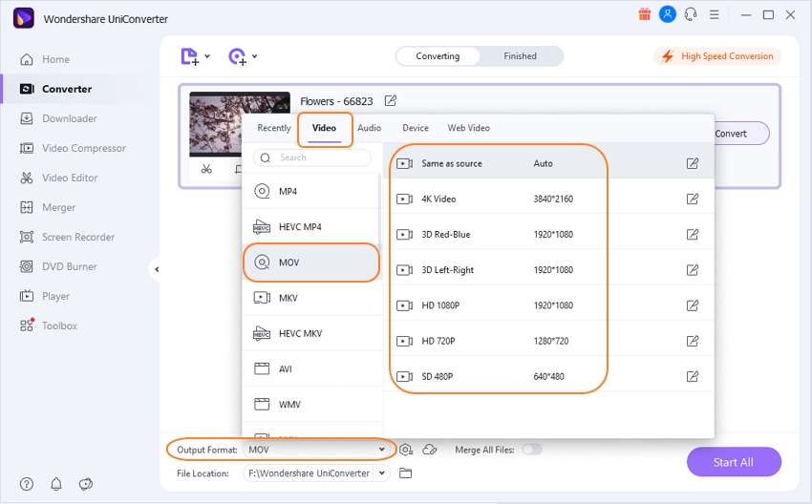Switch to the Finished tab
This screenshot has width=812, height=504.
[x=520, y=56]
